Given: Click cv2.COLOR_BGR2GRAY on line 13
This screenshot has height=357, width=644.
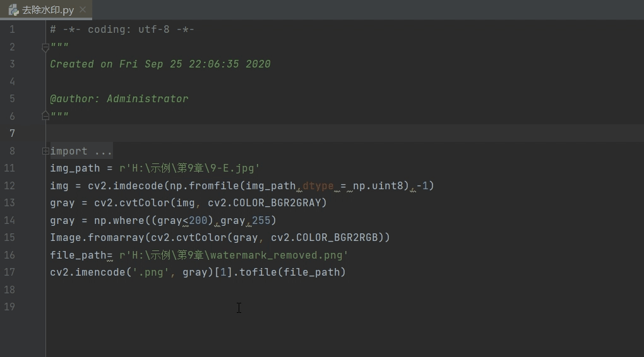Looking at the screenshot, I should click(267, 203).
